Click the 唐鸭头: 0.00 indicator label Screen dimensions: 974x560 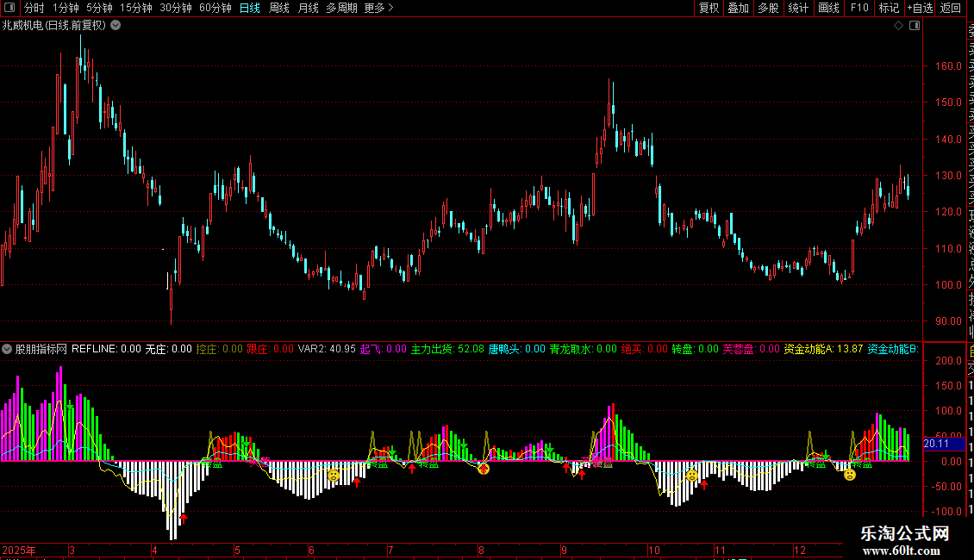(x=517, y=349)
